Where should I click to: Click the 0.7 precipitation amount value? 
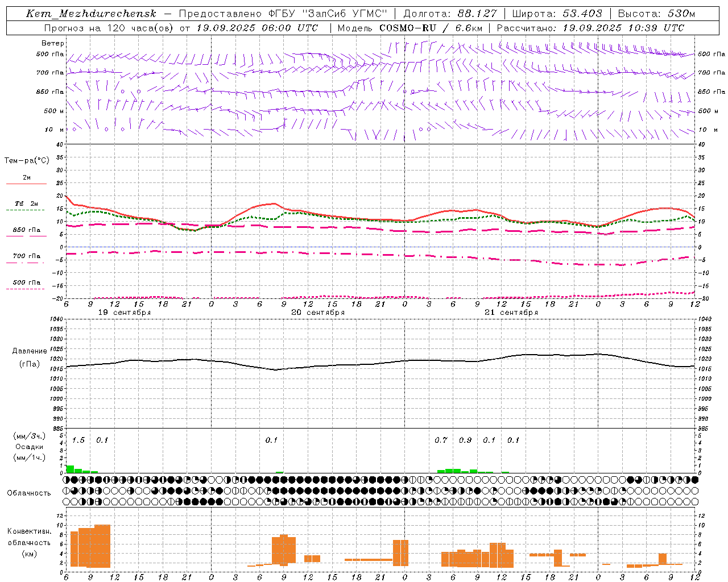[441, 440]
